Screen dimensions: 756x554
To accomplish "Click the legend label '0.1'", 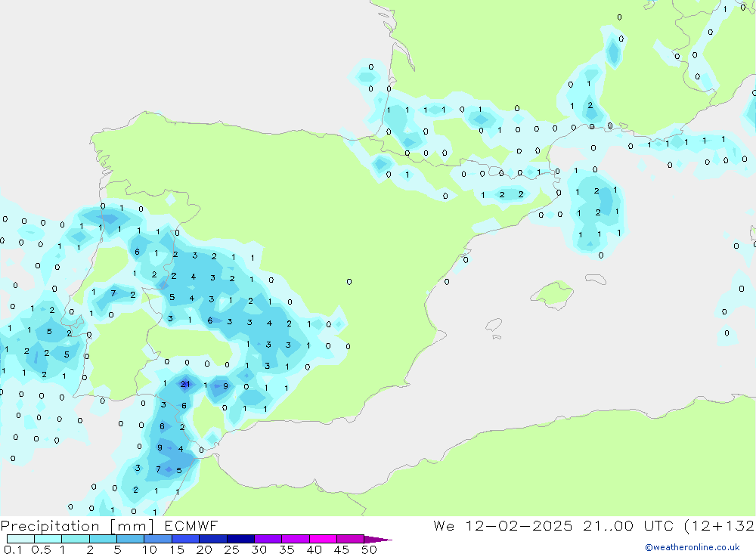I will click(x=13, y=549).
